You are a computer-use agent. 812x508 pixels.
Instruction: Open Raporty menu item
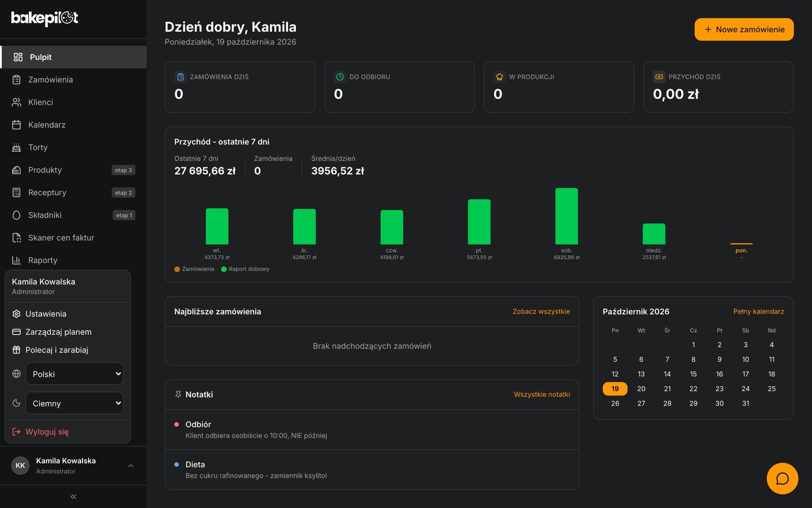point(74,260)
